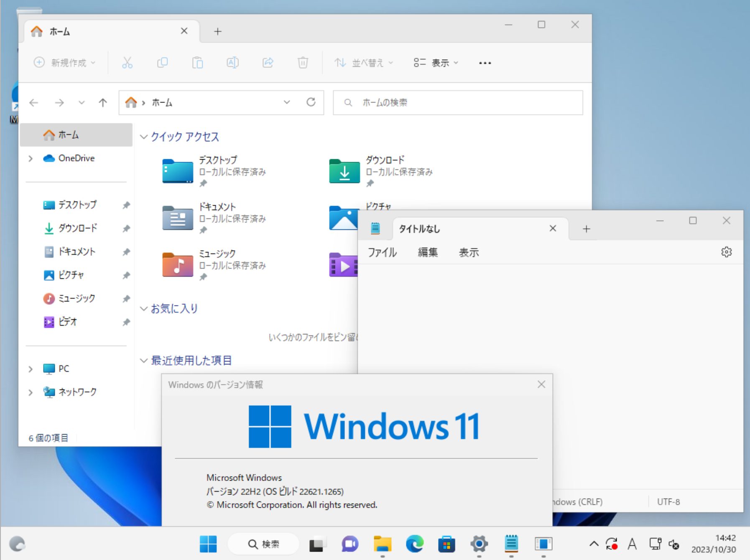Open Notepad settings gear icon
Image resolution: width=750 pixels, height=560 pixels.
(726, 252)
